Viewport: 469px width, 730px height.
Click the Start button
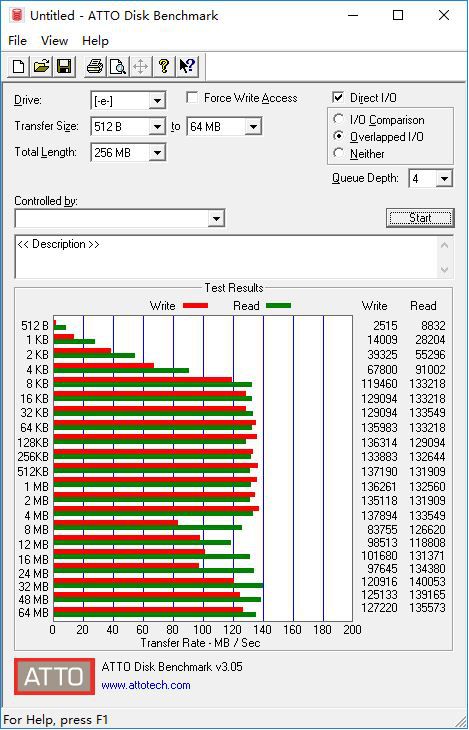click(420, 217)
